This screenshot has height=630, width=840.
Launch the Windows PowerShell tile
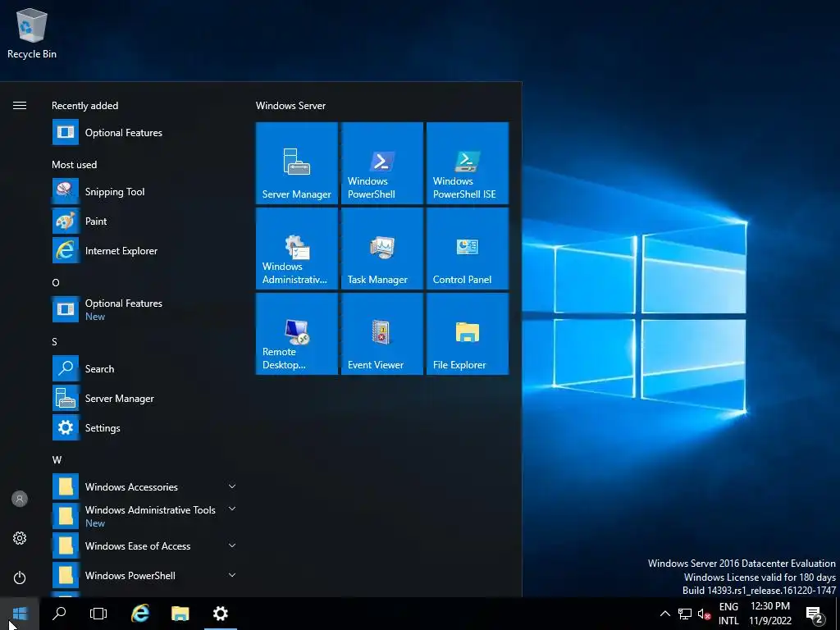click(x=382, y=163)
